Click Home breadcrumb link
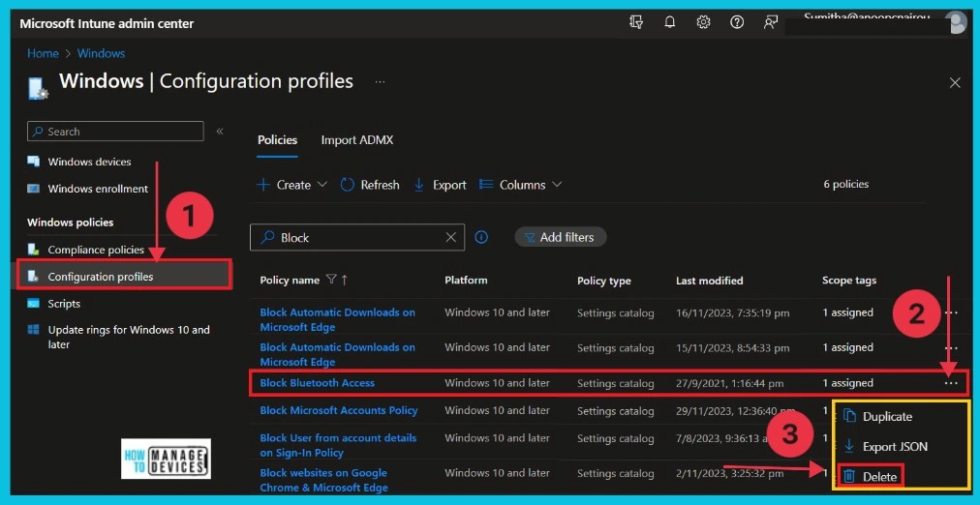Image resolution: width=980 pixels, height=505 pixels. 43,53
